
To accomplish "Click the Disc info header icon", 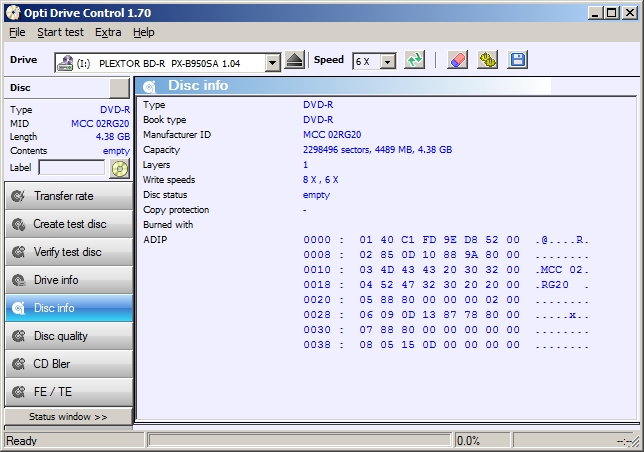I will point(149,86).
